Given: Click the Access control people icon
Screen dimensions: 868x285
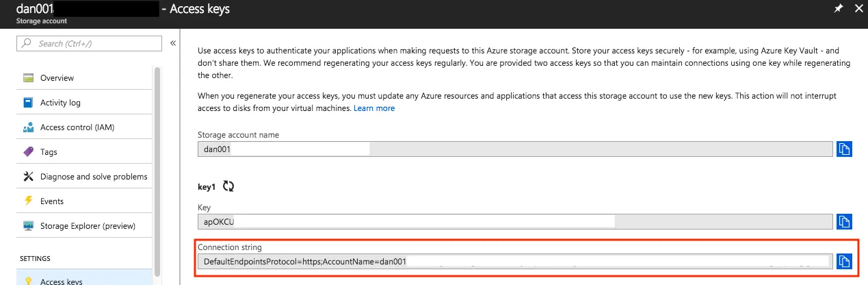Looking at the screenshot, I should click(29, 127).
